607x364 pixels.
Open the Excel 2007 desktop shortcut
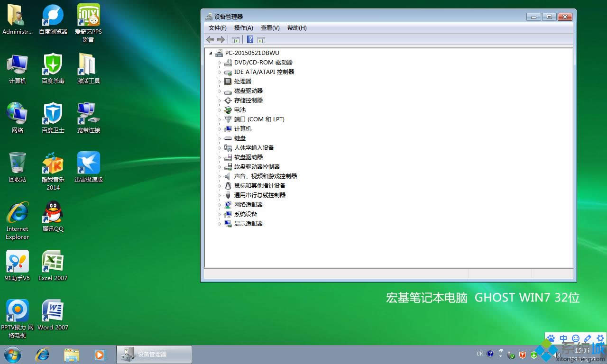tap(53, 262)
